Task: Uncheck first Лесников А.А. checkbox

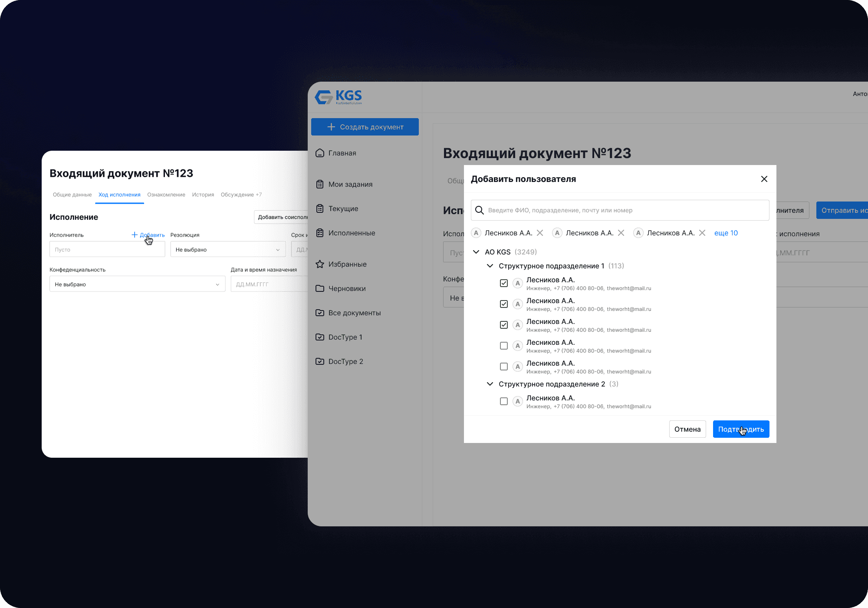Action: (504, 283)
